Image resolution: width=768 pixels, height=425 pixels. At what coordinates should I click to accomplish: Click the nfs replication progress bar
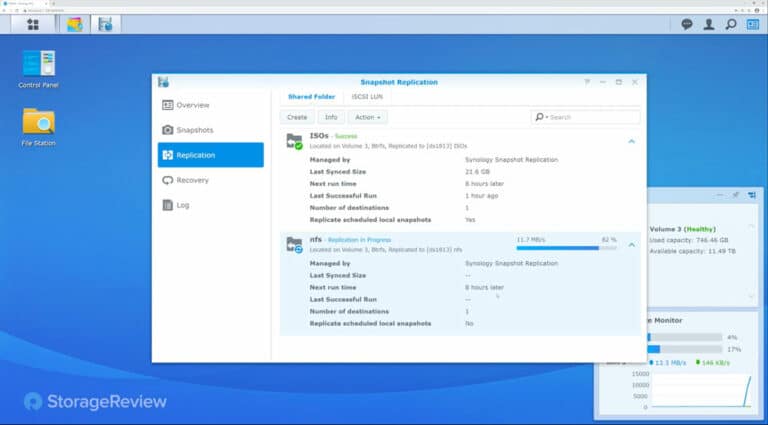[566, 248]
